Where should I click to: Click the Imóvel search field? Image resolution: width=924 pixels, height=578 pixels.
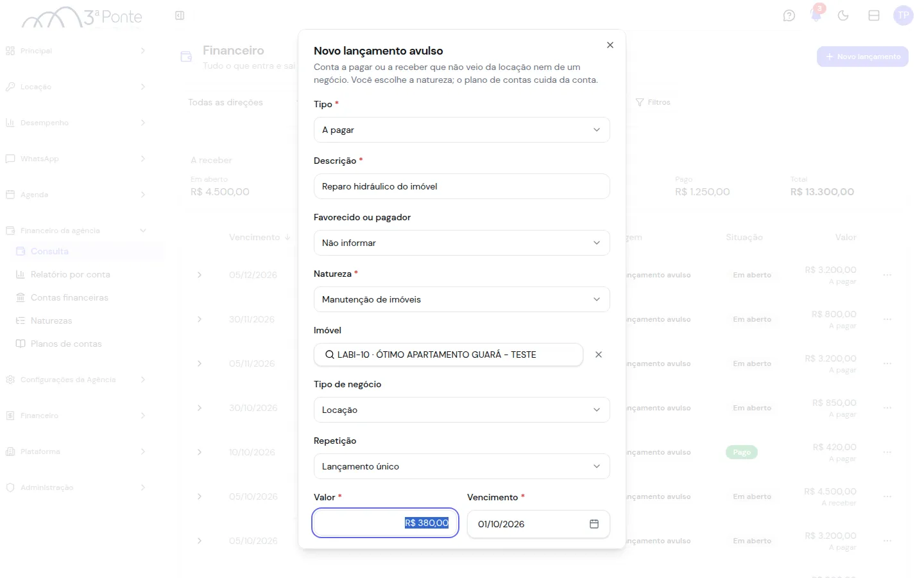pyautogui.click(x=448, y=355)
